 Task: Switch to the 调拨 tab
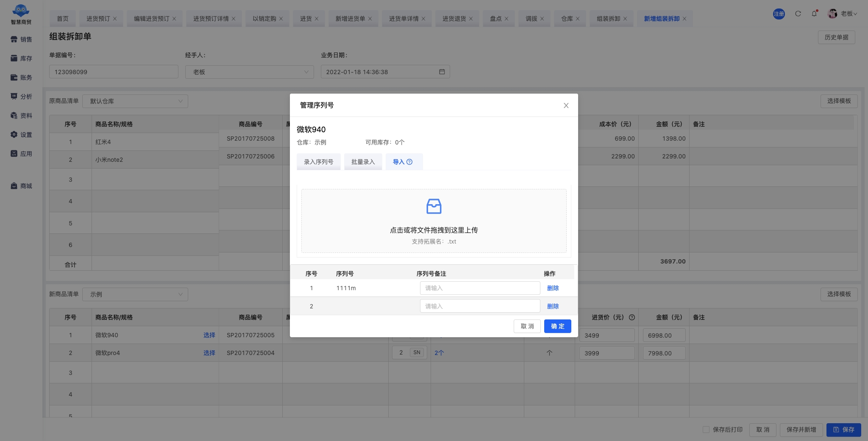click(x=531, y=19)
